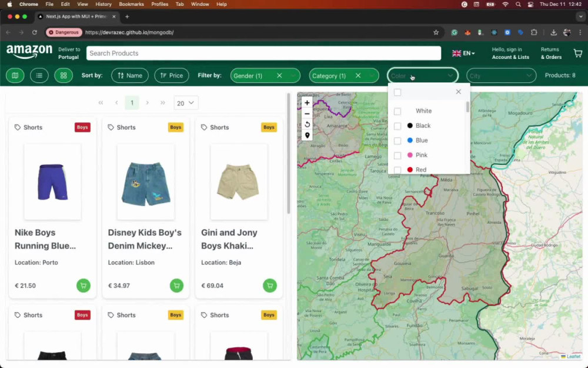Viewport: 588px width, 368px height.
Task: Open the EN language selector
Action: coord(463,54)
